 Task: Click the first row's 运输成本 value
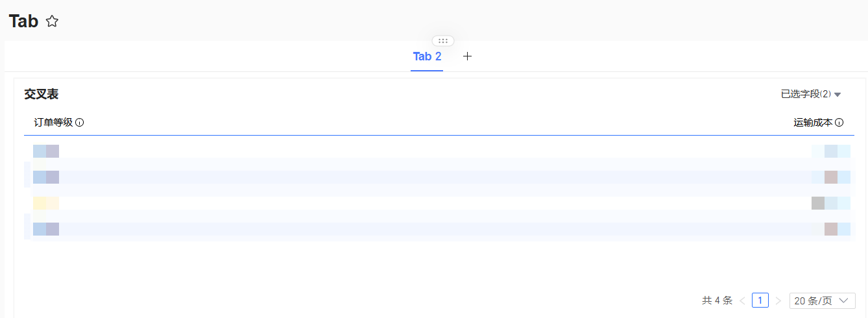click(831, 151)
